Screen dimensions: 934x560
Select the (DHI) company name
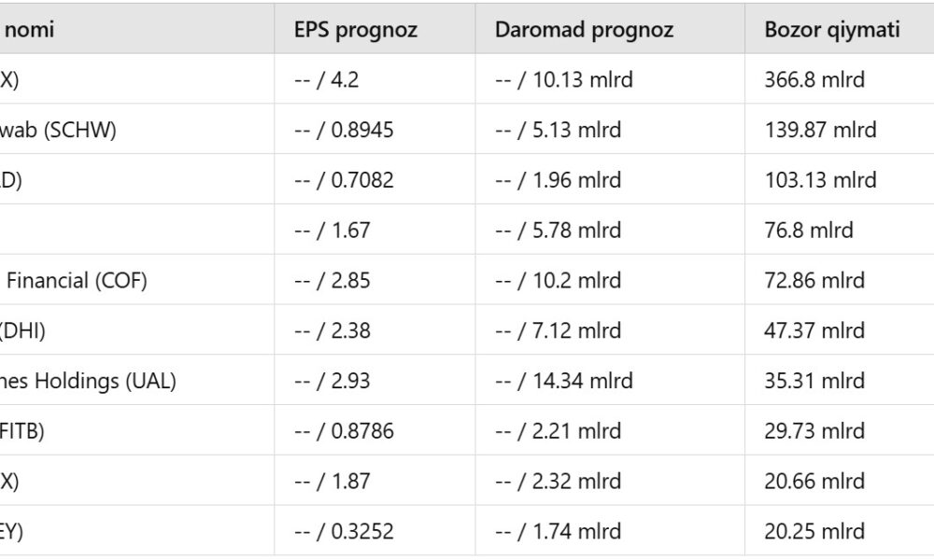point(22,330)
